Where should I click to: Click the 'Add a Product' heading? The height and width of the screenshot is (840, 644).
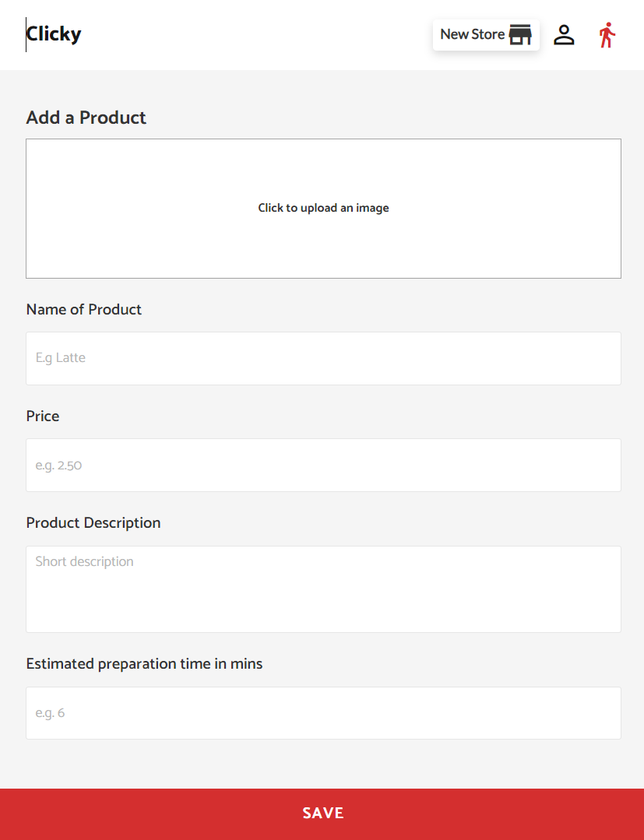click(x=86, y=118)
